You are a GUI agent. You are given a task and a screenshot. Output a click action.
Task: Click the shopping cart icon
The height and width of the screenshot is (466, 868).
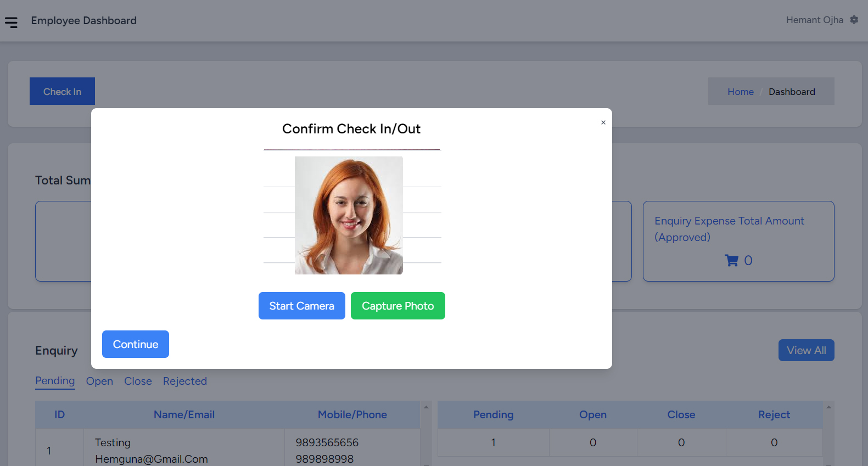point(731,261)
